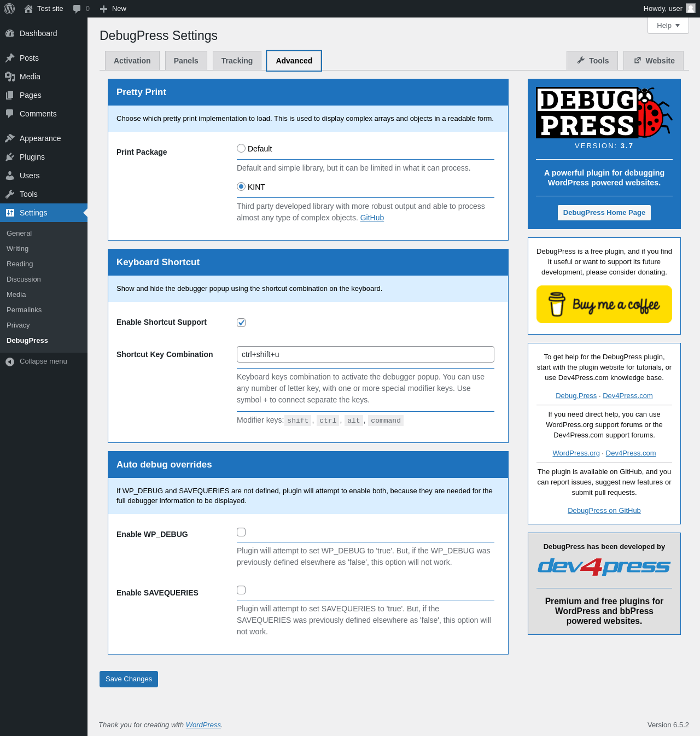Click the Save Changes button
This screenshot has width=700, height=736.
(x=129, y=679)
